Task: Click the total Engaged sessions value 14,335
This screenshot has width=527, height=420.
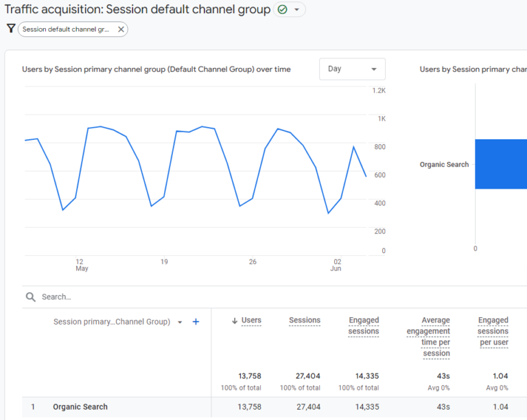Action: 367,376
